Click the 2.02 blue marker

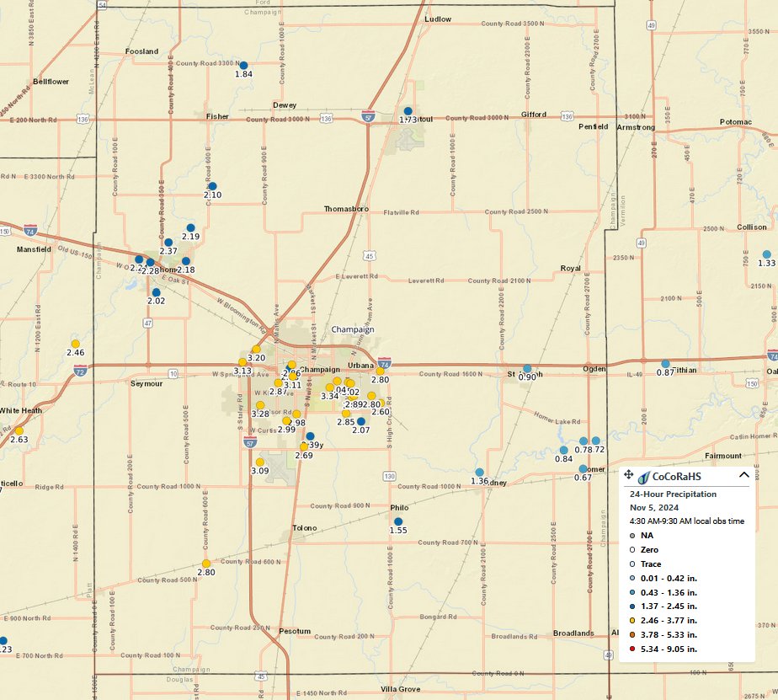(157, 292)
